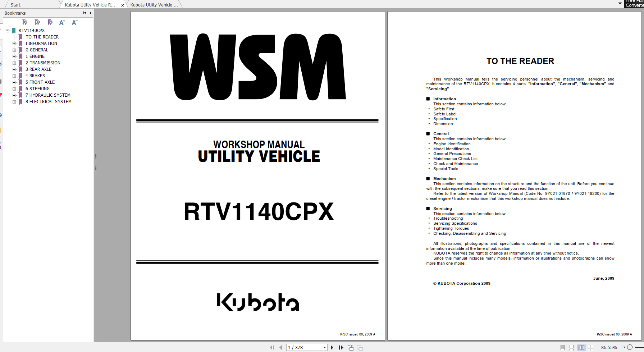Go to the next page
The height and width of the screenshot is (352, 644).
coord(332,347)
